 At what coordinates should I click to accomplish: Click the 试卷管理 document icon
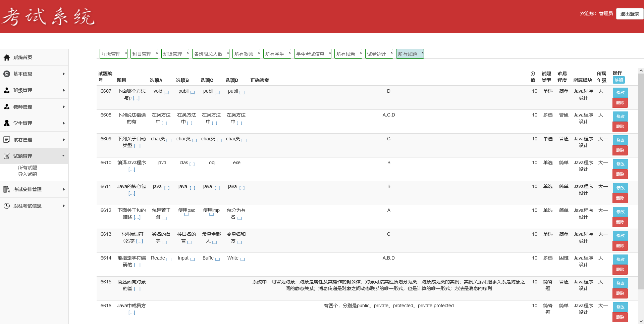click(7, 140)
